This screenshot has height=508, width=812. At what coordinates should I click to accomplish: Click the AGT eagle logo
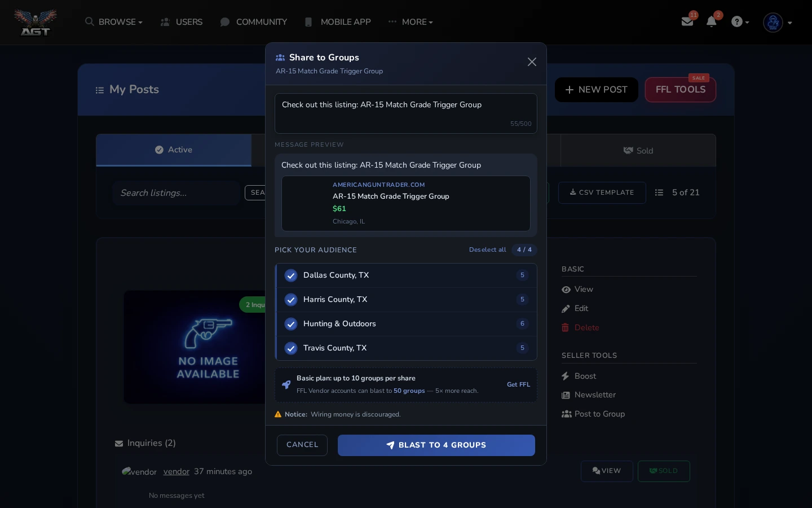[x=36, y=23]
